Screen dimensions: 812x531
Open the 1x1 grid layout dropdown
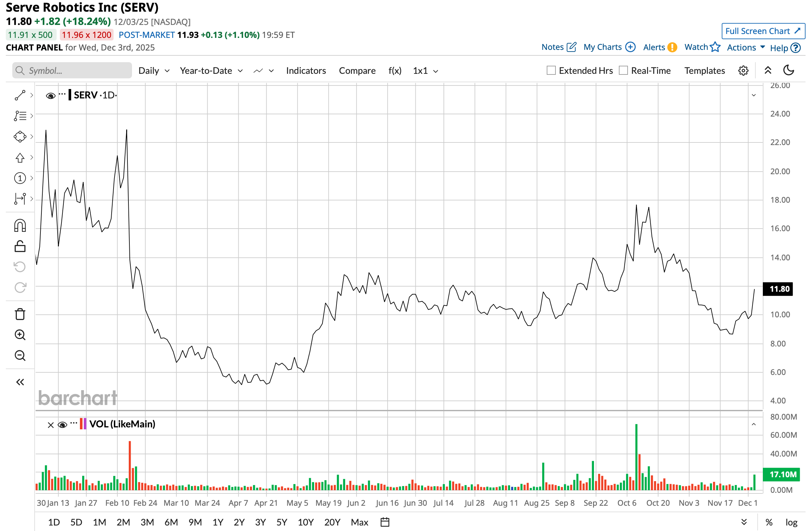click(425, 71)
